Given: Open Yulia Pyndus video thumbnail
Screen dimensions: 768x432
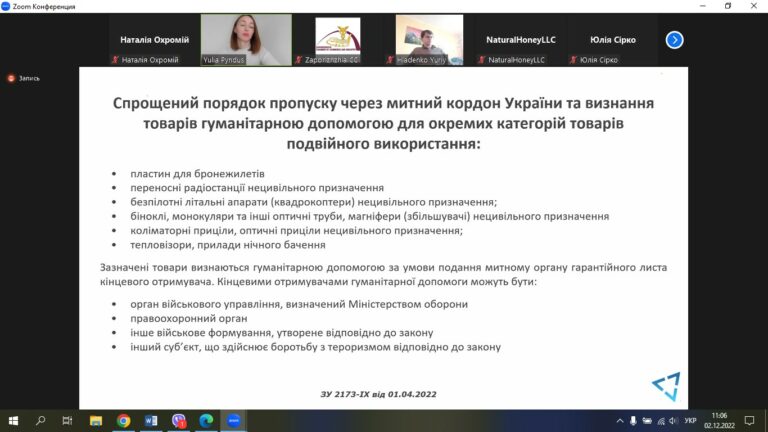Looking at the screenshot, I should [246, 40].
